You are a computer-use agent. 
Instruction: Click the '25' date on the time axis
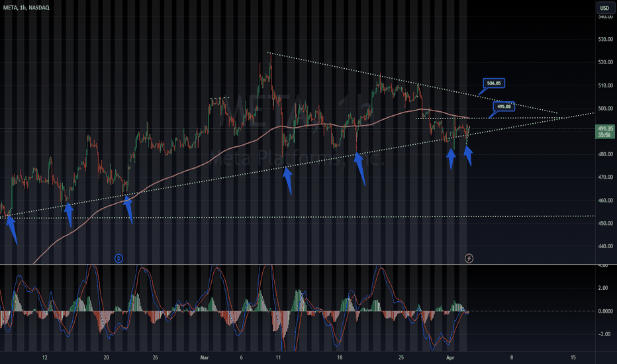pyautogui.click(x=401, y=357)
